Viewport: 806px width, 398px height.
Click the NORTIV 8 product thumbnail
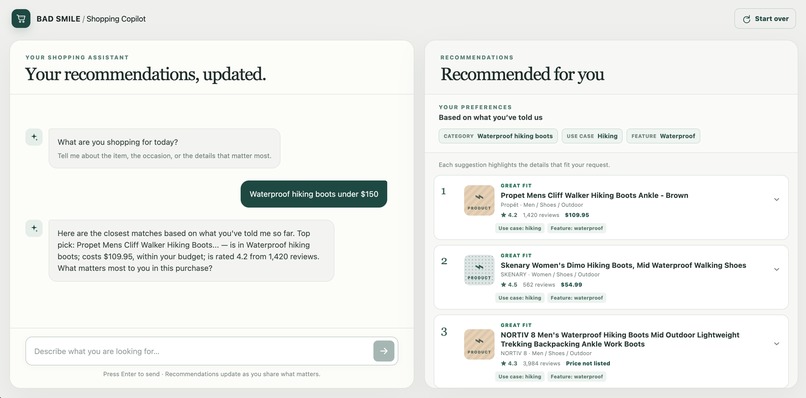coord(479,345)
